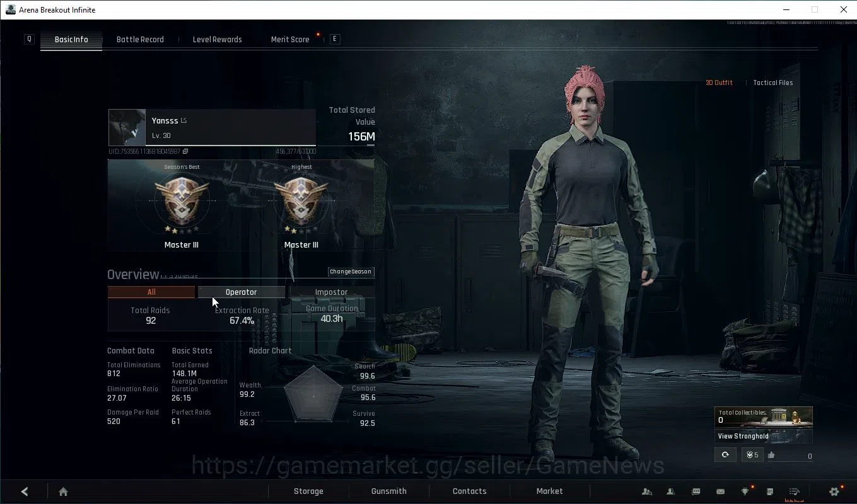Image resolution: width=857 pixels, height=504 pixels.
Task: Click the Extract score 86.3
Action: [247, 423]
